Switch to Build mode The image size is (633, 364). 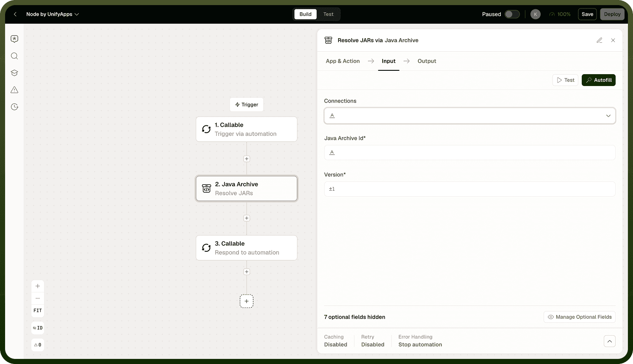[305, 14]
